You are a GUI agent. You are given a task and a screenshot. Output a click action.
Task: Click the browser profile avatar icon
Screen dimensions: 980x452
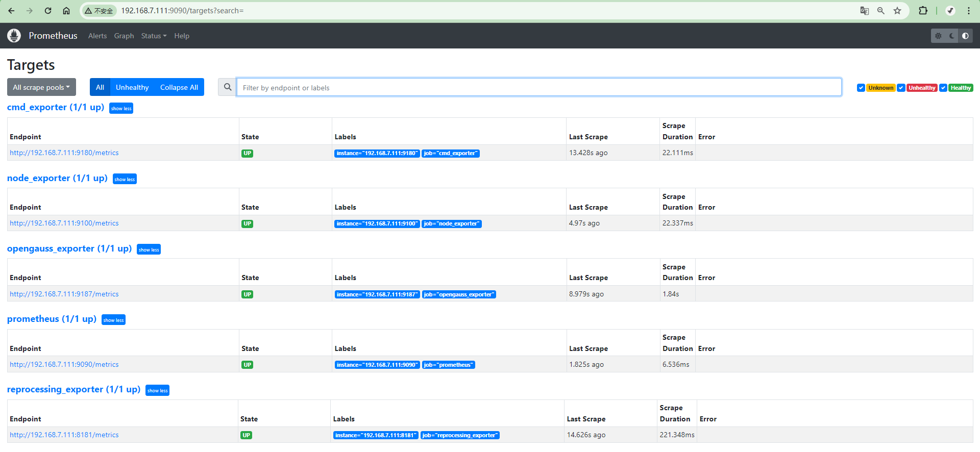pyautogui.click(x=950, y=11)
